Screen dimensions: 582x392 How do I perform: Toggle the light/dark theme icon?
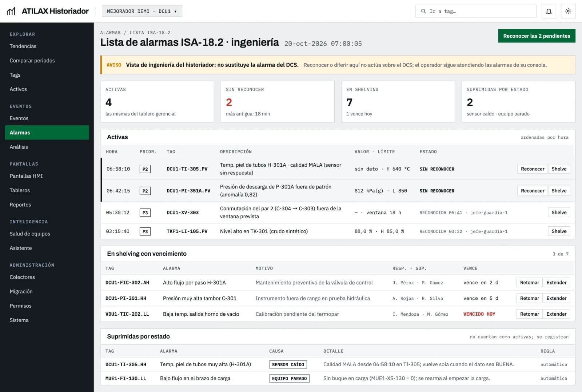tap(568, 11)
